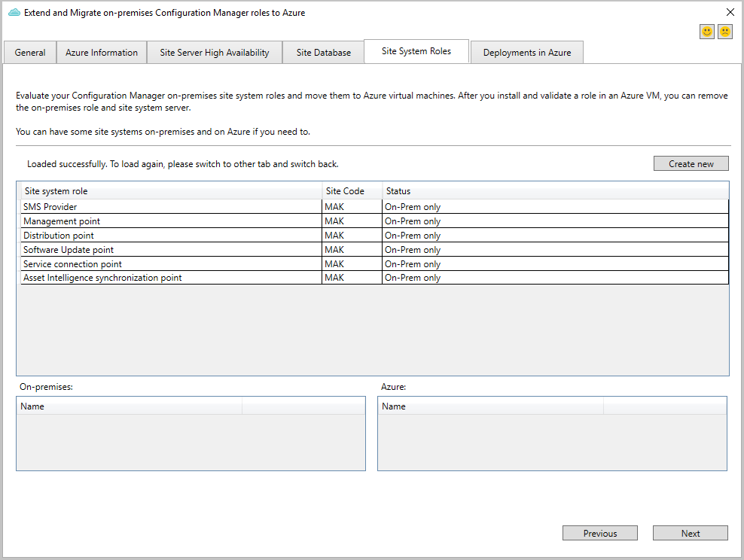The height and width of the screenshot is (560, 744).
Task: Switch to the General tab
Action: pos(29,52)
